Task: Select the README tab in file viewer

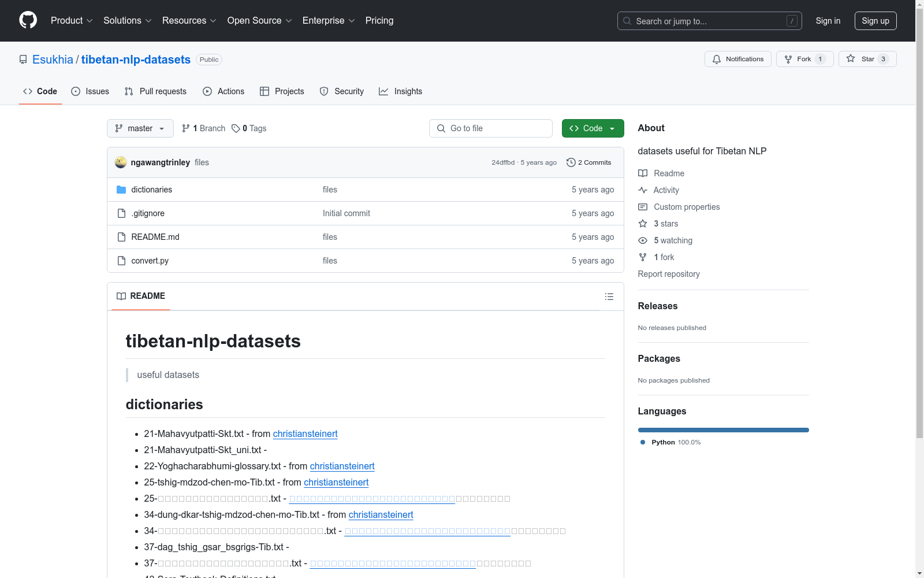Action: point(141,296)
